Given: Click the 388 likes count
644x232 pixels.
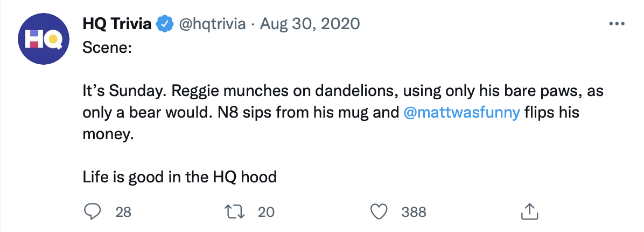Looking at the screenshot, I should pyautogui.click(x=414, y=212).
